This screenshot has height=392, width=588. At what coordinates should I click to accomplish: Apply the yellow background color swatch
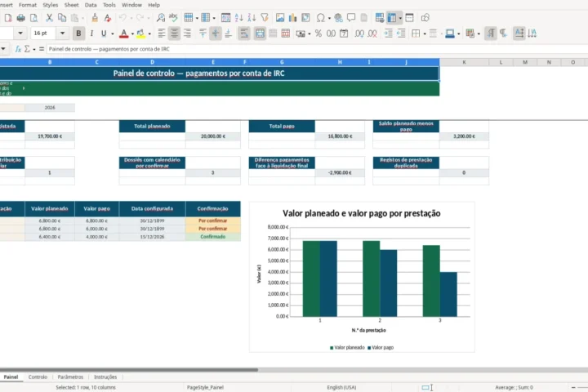(x=140, y=33)
